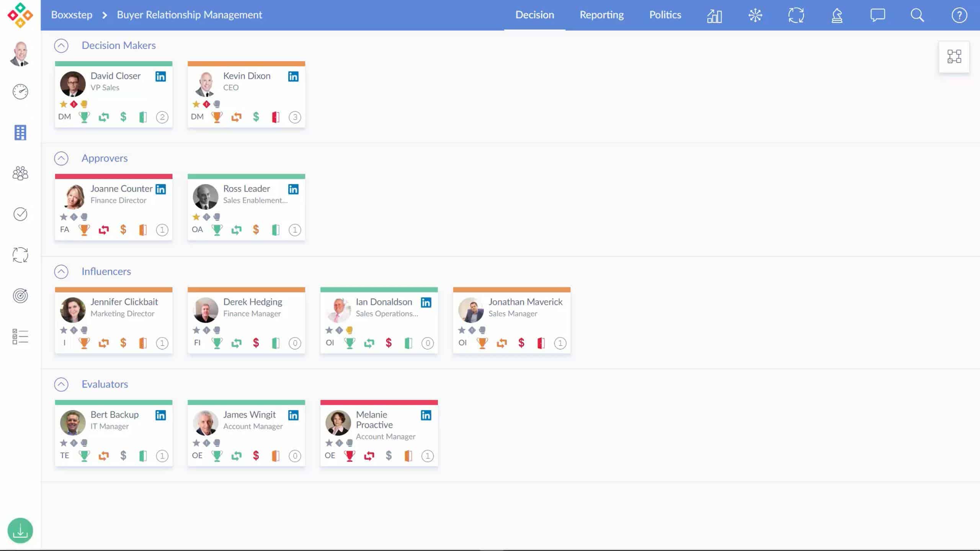980x551 pixels.
Task: Click the search magnifier icon
Action: tap(917, 15)
